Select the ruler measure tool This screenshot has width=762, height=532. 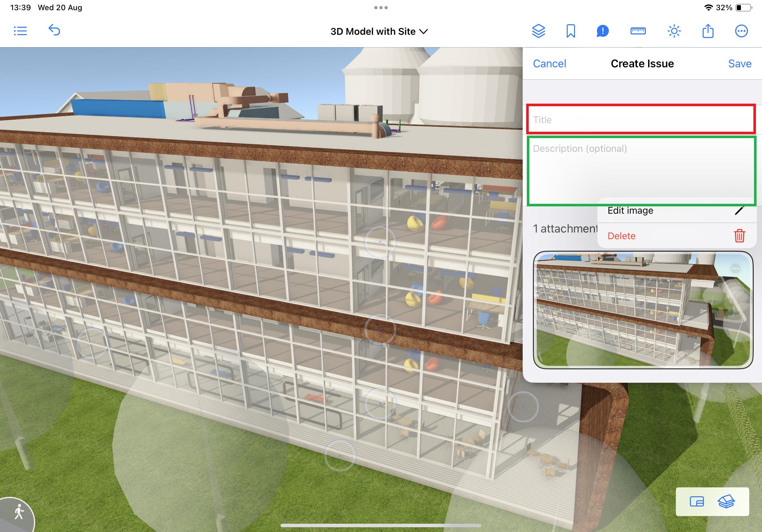coord(638,31)
